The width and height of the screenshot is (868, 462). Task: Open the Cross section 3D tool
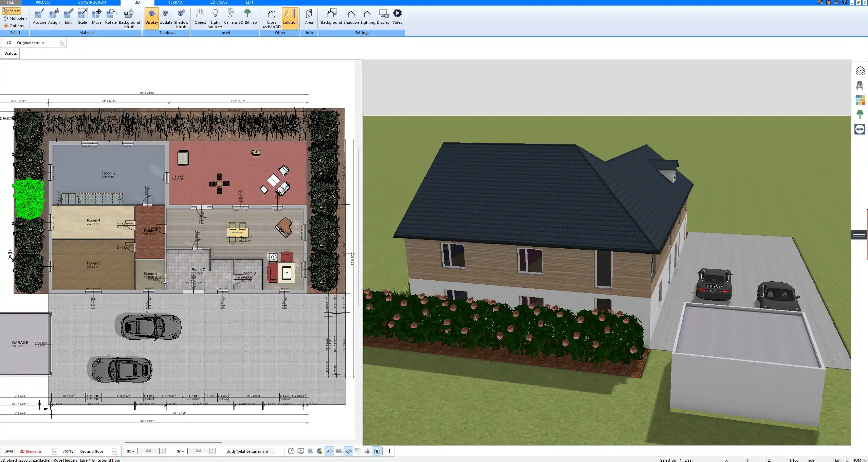tap(271, 18)
